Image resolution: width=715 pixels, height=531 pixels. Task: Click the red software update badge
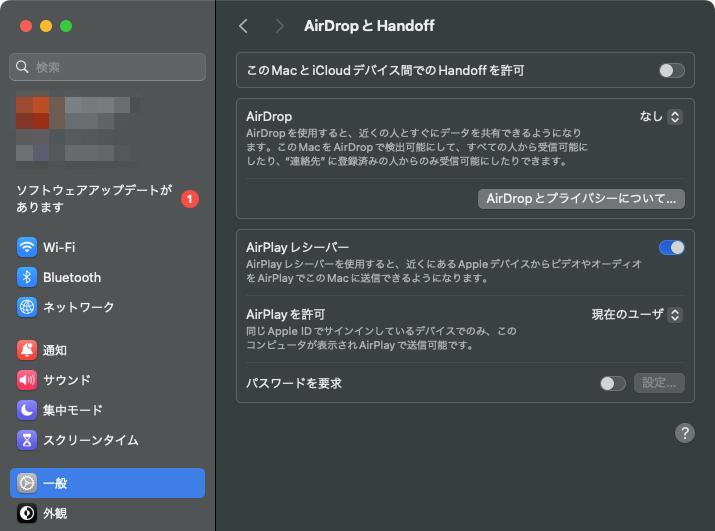tap(190, 199)
